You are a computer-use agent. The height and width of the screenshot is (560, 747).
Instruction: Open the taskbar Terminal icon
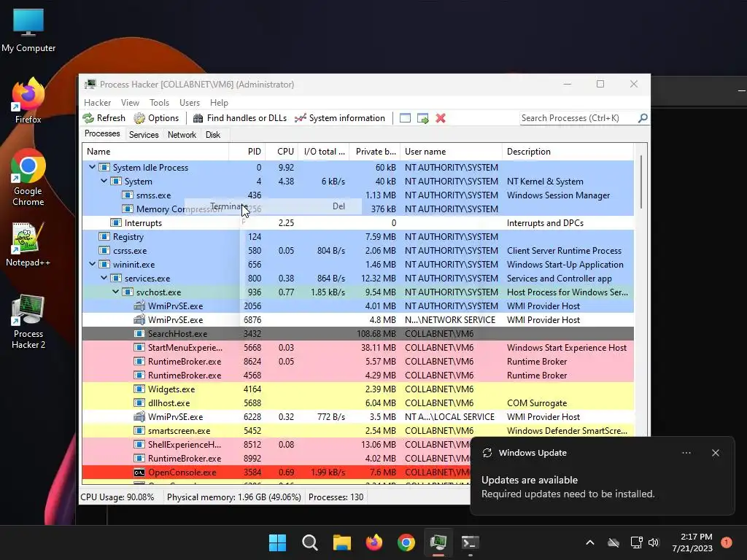pos(471,542)
